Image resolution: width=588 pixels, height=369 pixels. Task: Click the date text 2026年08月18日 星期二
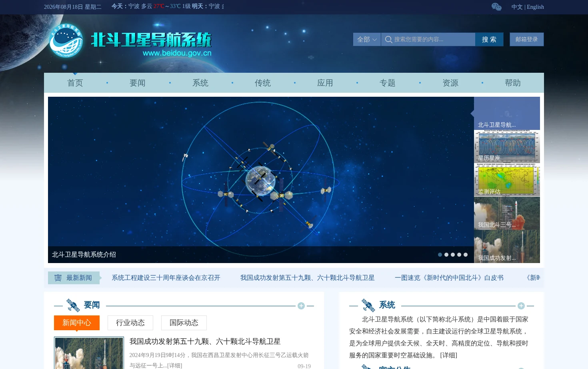point(73,7)
